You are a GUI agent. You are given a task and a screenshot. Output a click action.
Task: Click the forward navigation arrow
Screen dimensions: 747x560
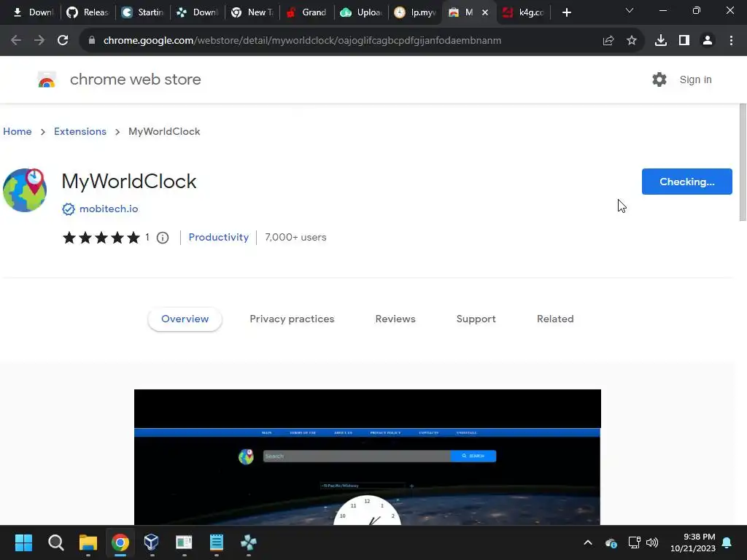click(39, 41)
